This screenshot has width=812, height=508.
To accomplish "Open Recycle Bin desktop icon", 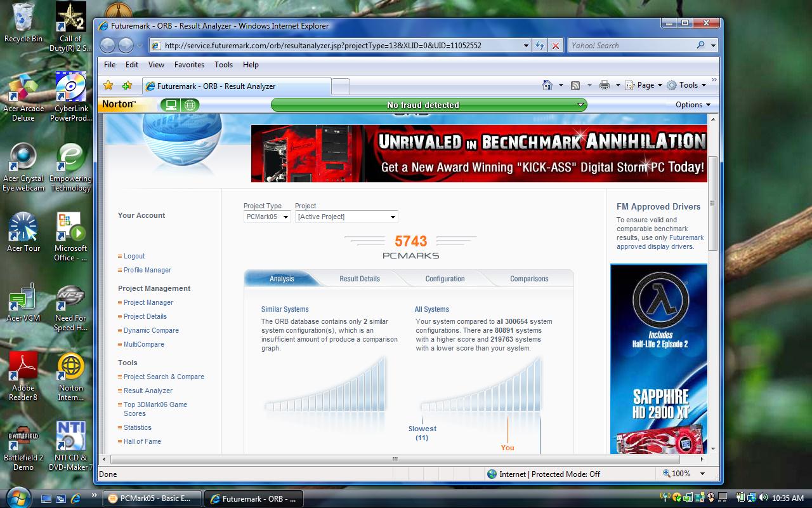I will pos(23,23).
